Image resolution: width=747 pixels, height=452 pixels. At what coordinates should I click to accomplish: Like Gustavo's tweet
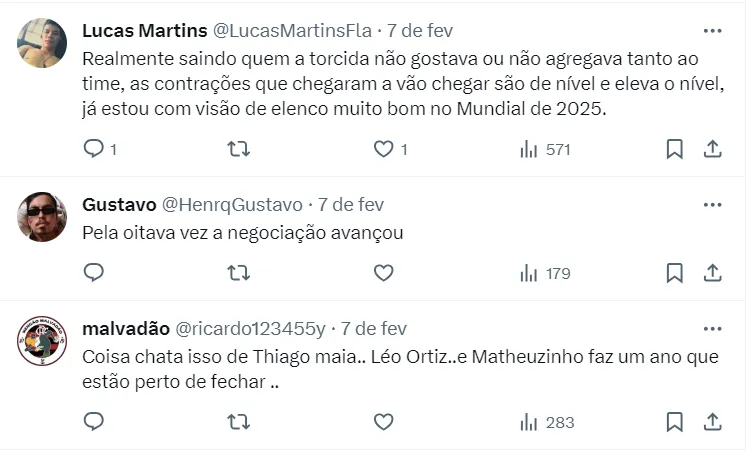point(383,272)
